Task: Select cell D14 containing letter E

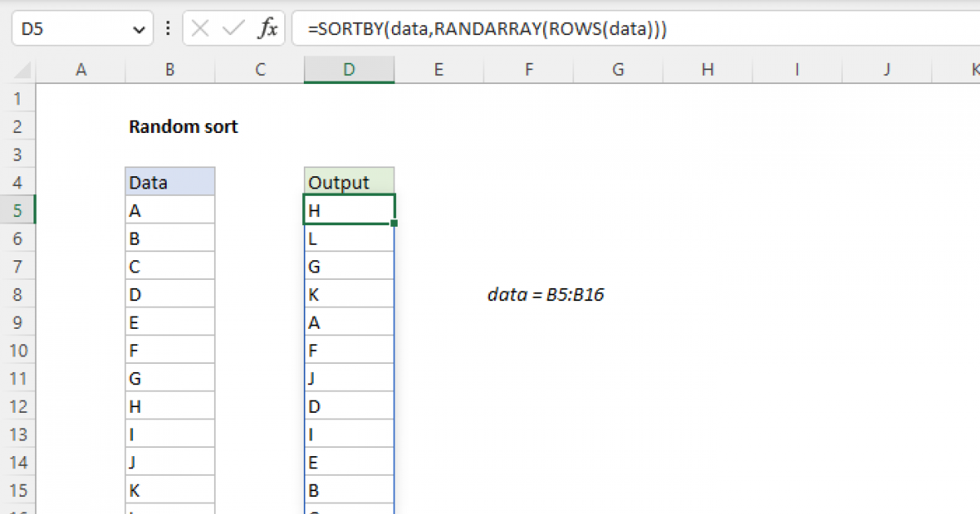Action: pyautogui.click(x=349, y=461)
